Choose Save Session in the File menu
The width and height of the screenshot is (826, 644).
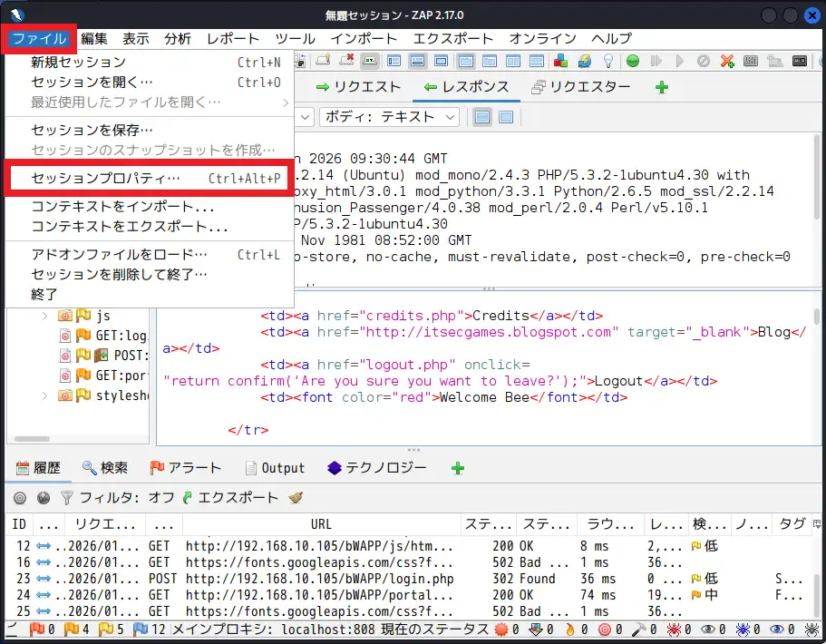tap(92, 130)
